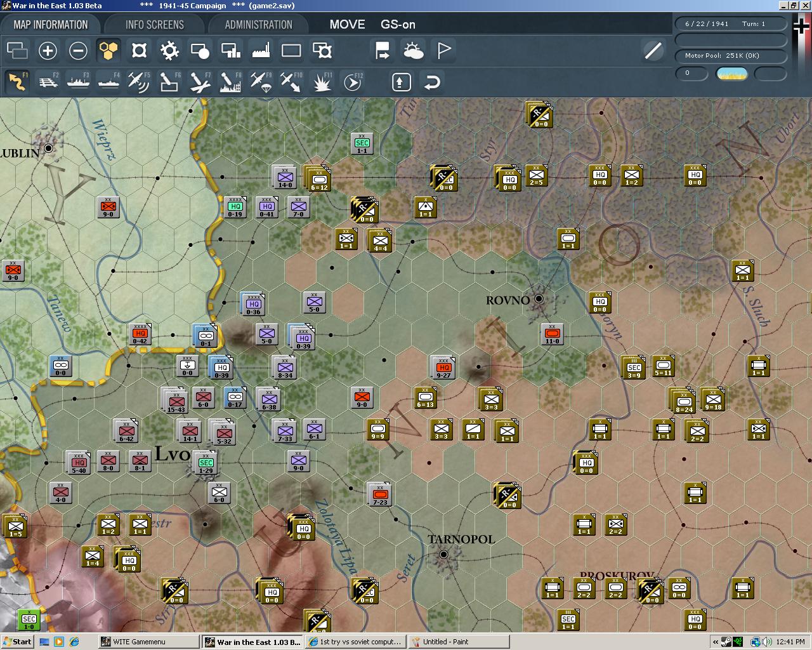Select the F2 rail mode
This screenshot has height=650, width=812.
point(48,82)
